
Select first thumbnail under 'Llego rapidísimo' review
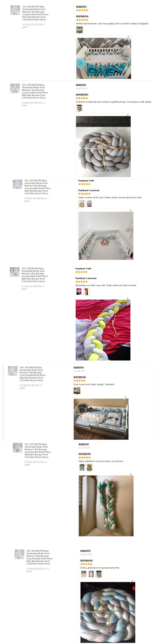point(82,467)
